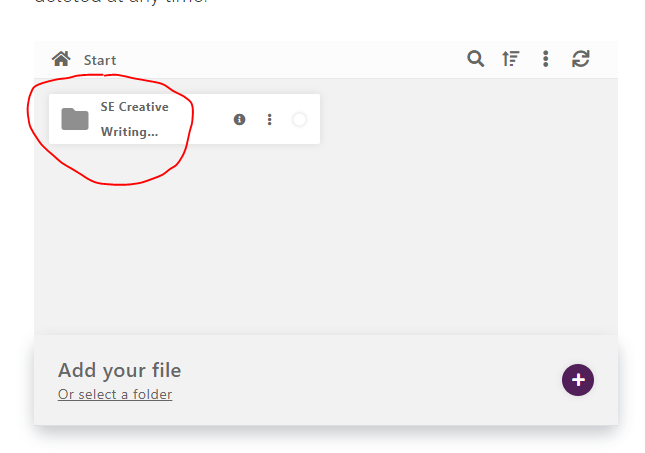Change sort order with the sort icon
The width and height of the screenshot is (645, 453).
[x=510, y=58]
